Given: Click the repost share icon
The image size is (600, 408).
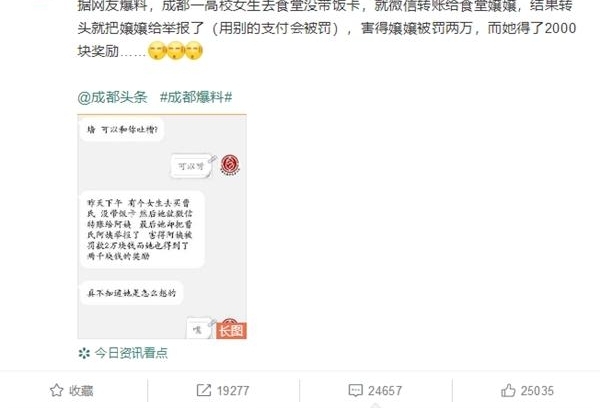Looking at the screenshot, I should (x=204, y=390).
